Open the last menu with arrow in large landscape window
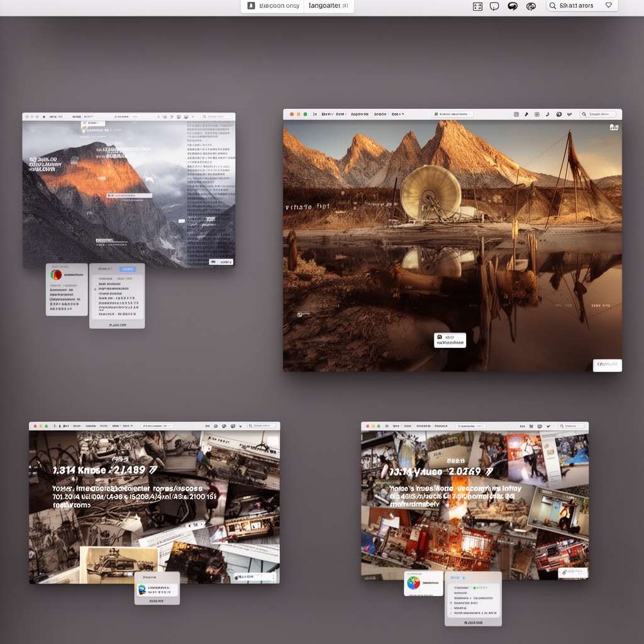Viewport: 644px width, 644px height. click(x=397, y=114)
